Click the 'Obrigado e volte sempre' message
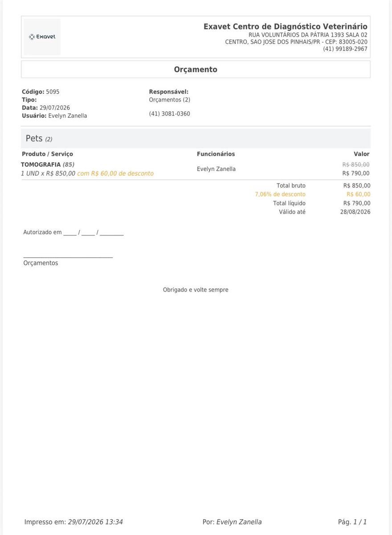This screenshot has width=392, height=535. 196,290
